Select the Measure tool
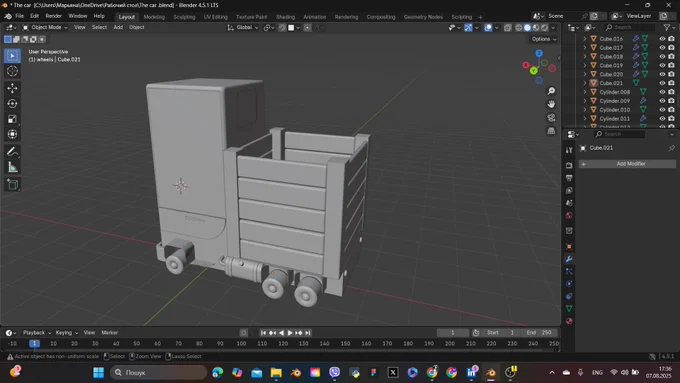680x383 pixels. 12,167
